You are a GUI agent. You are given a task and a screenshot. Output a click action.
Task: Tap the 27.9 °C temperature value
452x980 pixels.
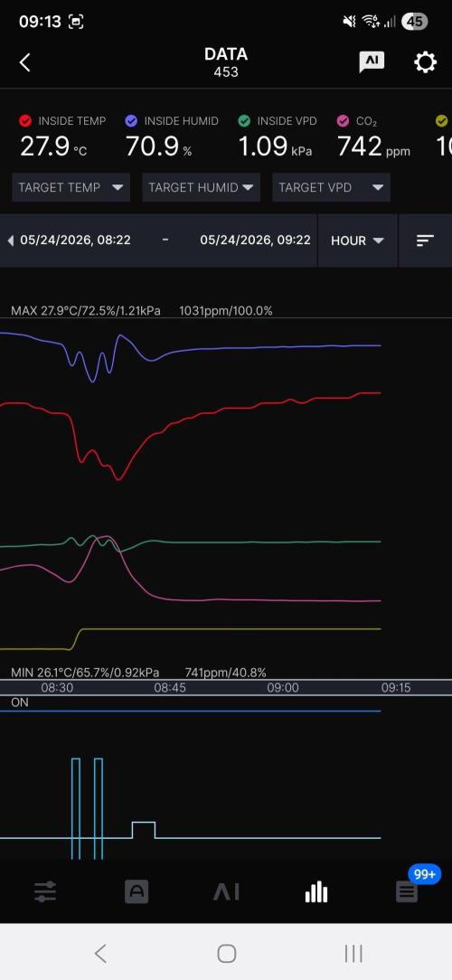[53, 146]
